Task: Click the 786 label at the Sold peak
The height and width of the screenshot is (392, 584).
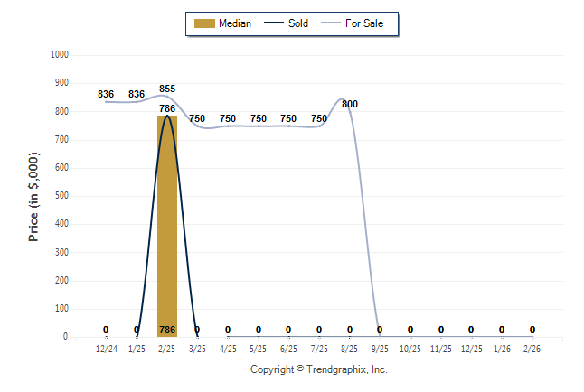Action: point(167,108)
